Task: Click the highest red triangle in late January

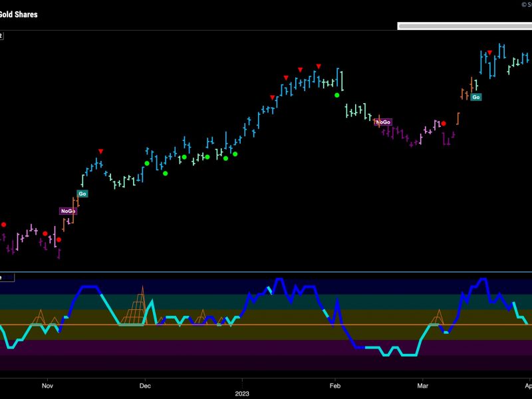Action: pos(319,66)
